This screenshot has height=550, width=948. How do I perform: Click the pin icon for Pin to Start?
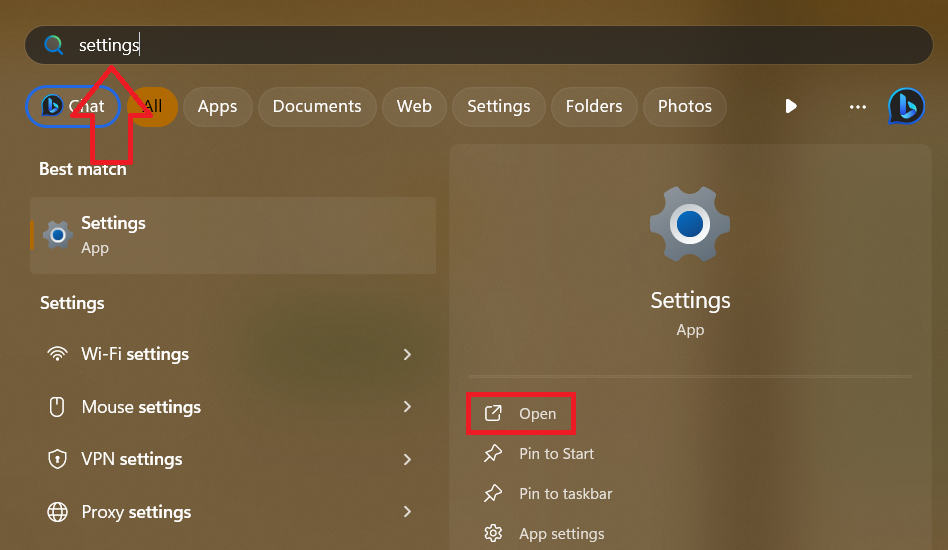click(492, 454)
